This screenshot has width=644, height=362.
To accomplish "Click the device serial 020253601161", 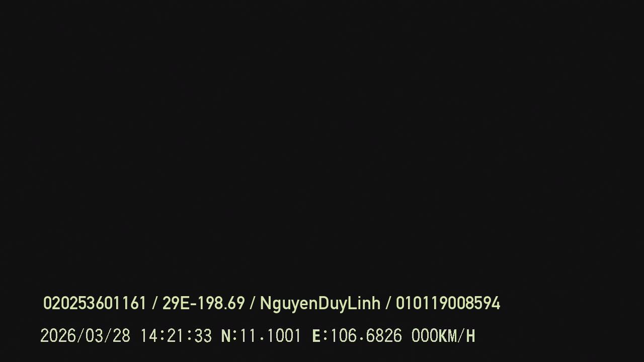I will (95, 303).
